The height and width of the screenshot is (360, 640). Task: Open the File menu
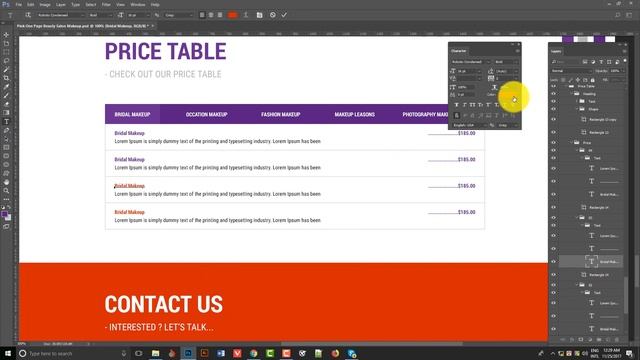[x=19, y=4]
